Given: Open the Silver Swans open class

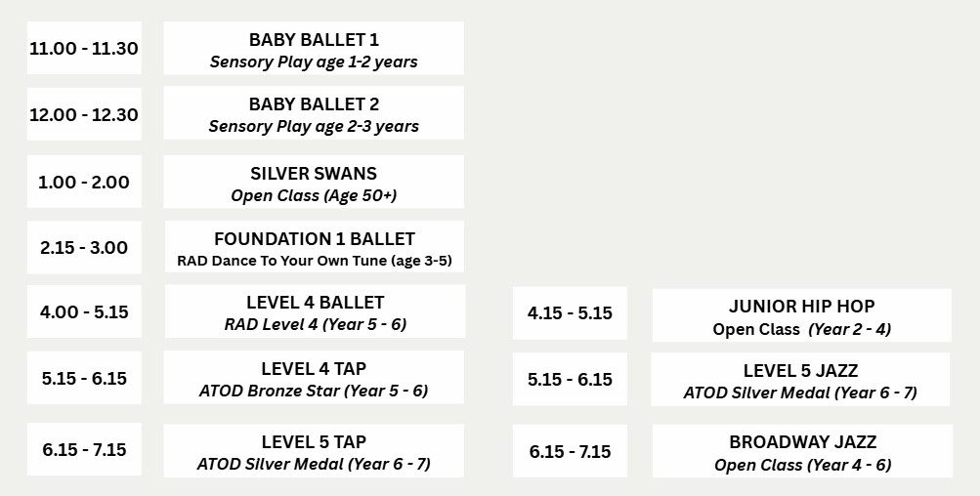Looking at the screenshot, I should pos(314,184).
